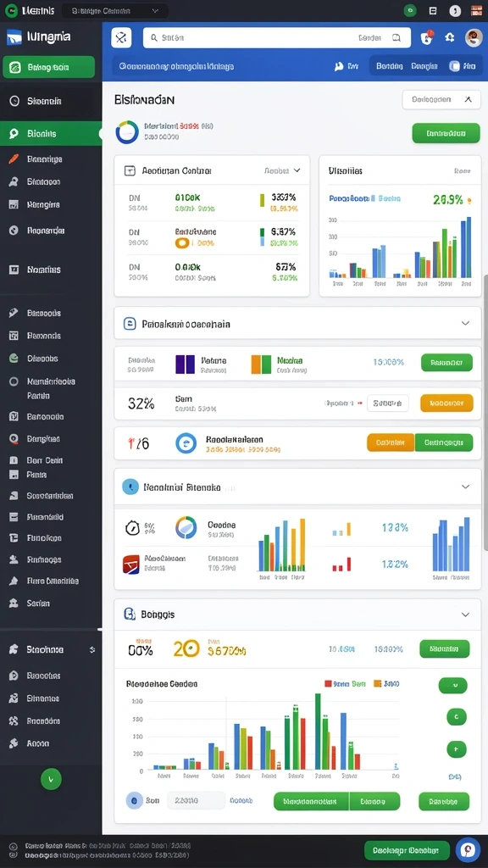The image size is (488, 868).
Task: Click the white circle icon in top dark bar
Action: click(455, 10)
